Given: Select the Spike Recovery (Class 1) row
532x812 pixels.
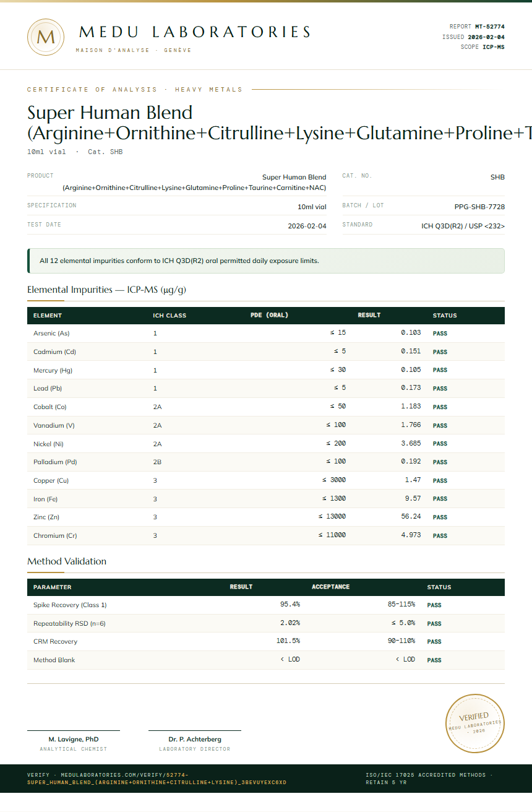Looking at the screenshot, I should pos(266,605).
